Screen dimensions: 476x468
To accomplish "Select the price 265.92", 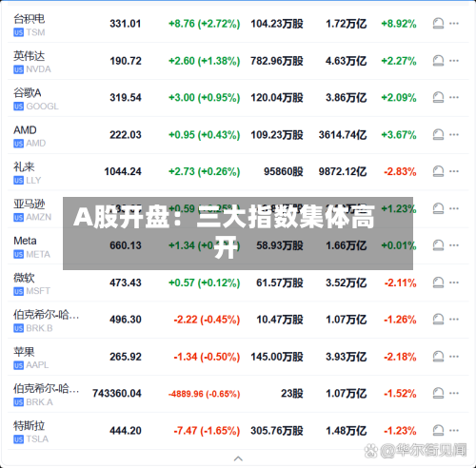I will (x=126, y=357).
